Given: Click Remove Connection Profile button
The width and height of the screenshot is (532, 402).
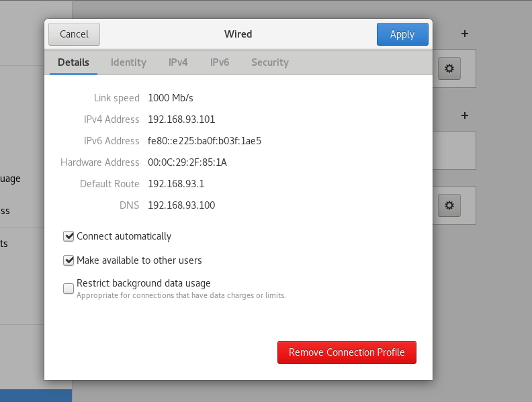Looking at the screenshot, I should click(x=347, y=352).
